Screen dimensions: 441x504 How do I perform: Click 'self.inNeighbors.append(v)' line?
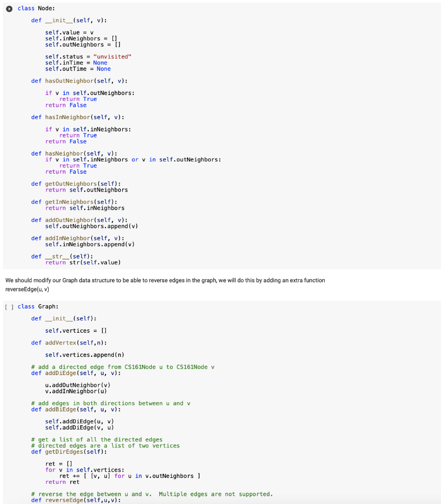pos(90,244)
